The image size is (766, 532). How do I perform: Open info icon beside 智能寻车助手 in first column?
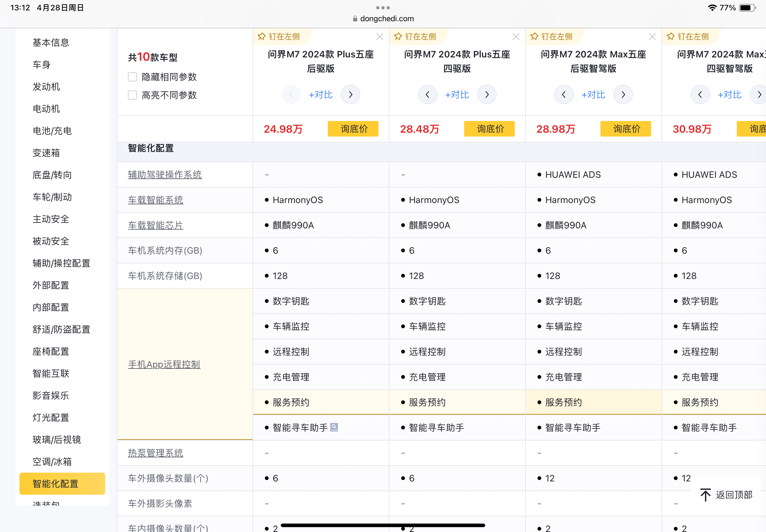pyautogui.click(x=334, y=427)
